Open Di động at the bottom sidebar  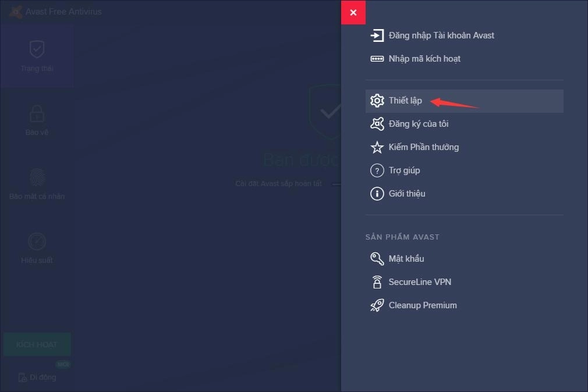point(37,377)
